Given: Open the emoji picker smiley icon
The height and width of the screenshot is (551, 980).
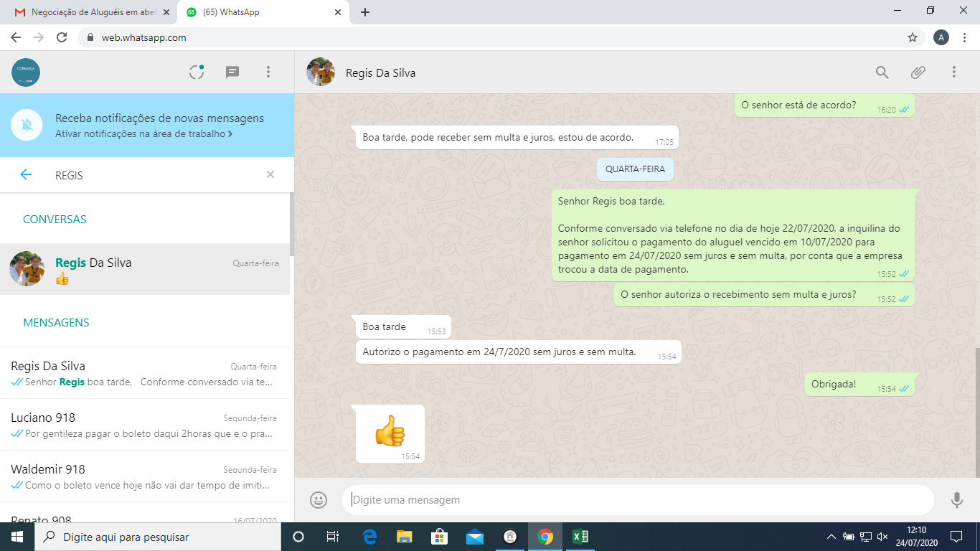Looking at the screenshot, I should (x=319, y=499).
